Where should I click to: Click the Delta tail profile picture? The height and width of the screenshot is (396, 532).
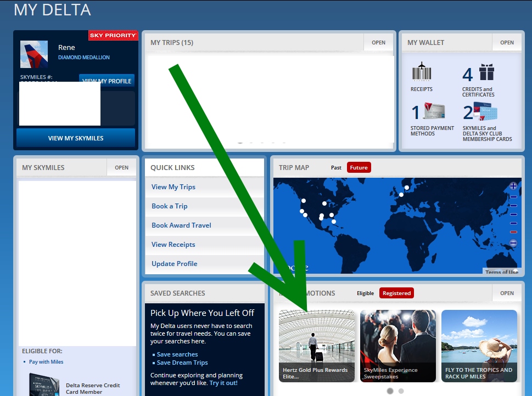point(34,54)
